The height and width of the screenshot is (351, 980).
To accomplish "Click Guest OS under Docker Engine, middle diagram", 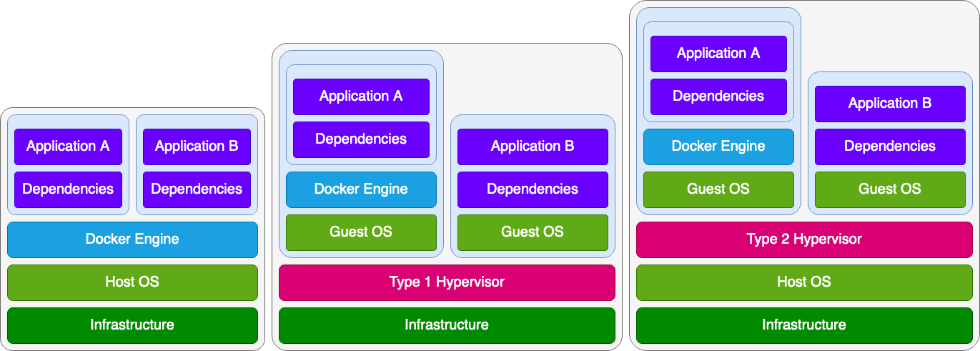I will [x=361, y=232].
